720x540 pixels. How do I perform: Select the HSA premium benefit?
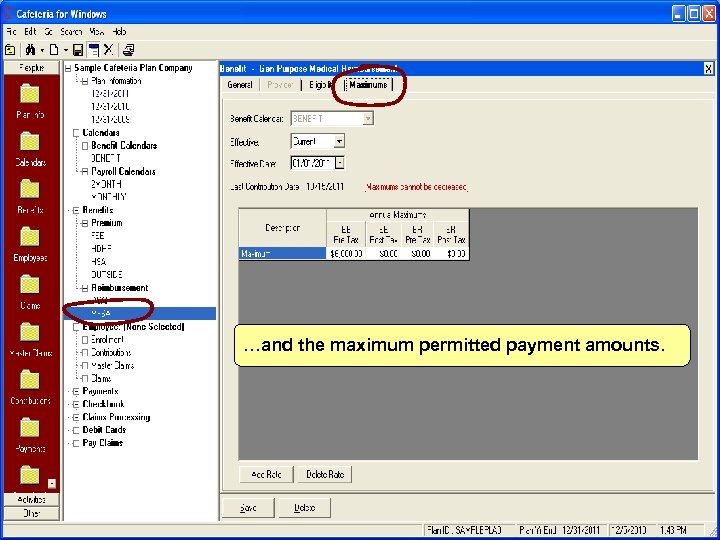(x=99, y=262)
